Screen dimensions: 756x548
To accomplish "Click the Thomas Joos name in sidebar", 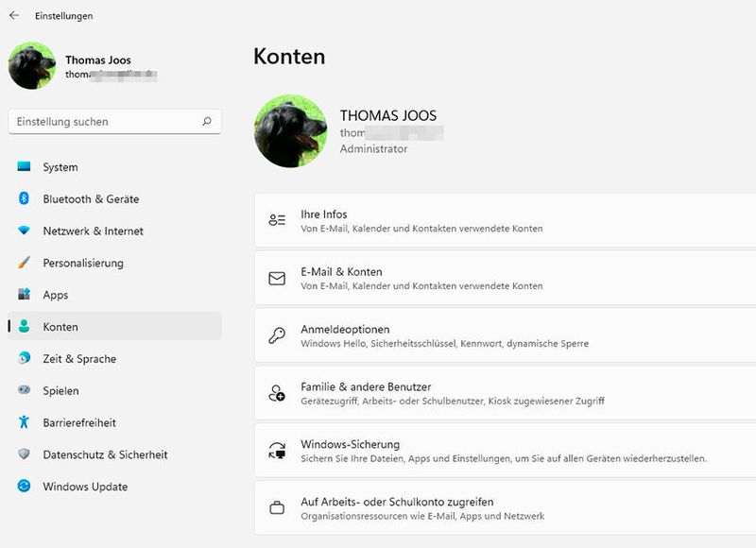I will point(98,60).
